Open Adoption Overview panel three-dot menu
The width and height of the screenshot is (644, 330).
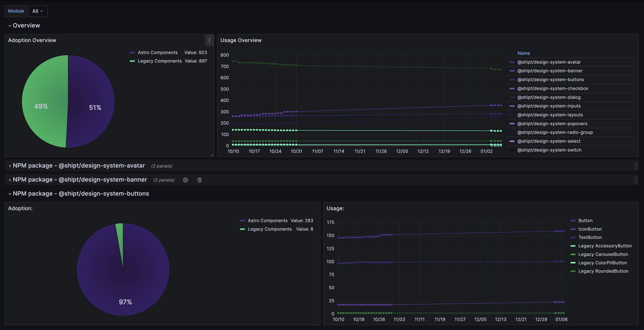[x=209, y=40]
